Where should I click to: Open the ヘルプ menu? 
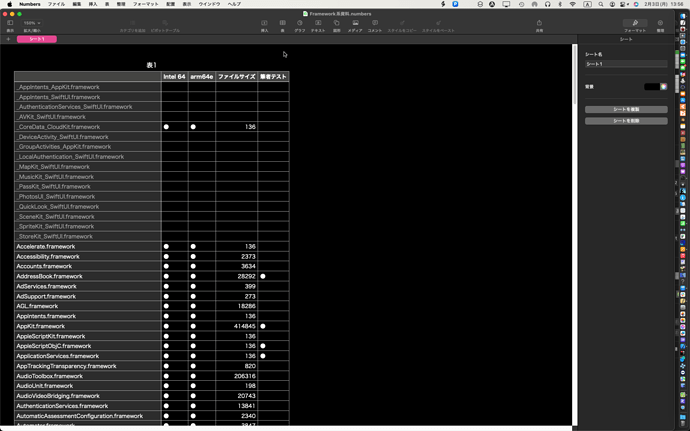click(x=234, y=4)
